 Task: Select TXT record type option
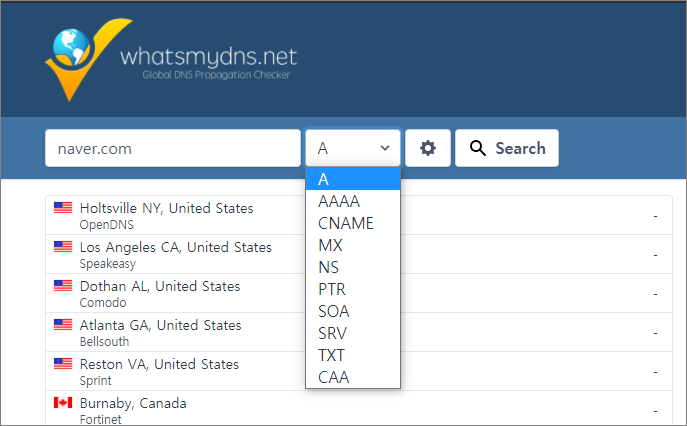pos(353,355)
